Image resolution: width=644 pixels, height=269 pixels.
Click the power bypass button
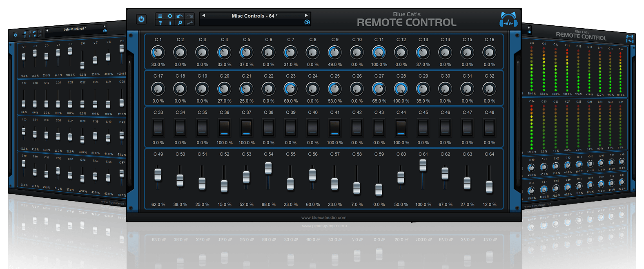(x=141, y=19)
